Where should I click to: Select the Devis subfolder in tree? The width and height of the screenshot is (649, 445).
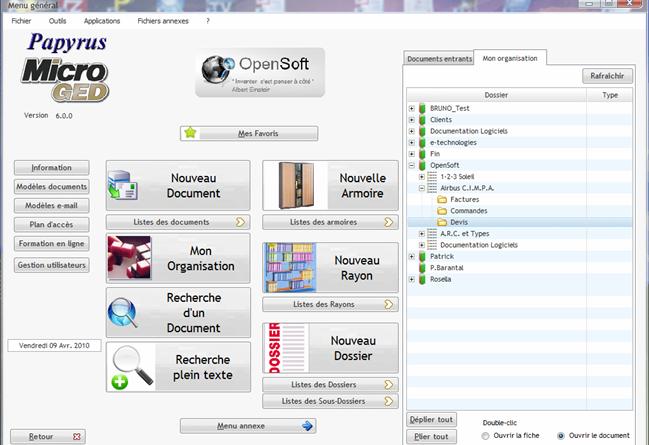coord(458,222)
